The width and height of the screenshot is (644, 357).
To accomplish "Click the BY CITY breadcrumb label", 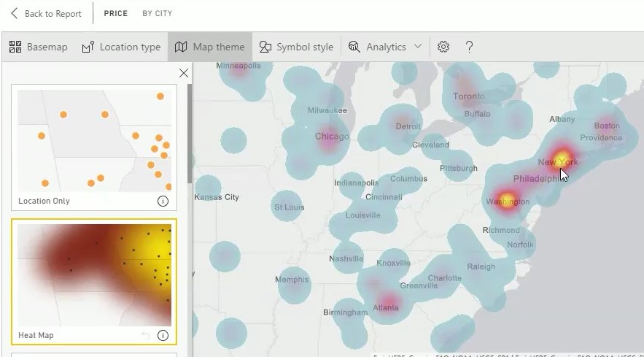I will (x=158, y=14).
